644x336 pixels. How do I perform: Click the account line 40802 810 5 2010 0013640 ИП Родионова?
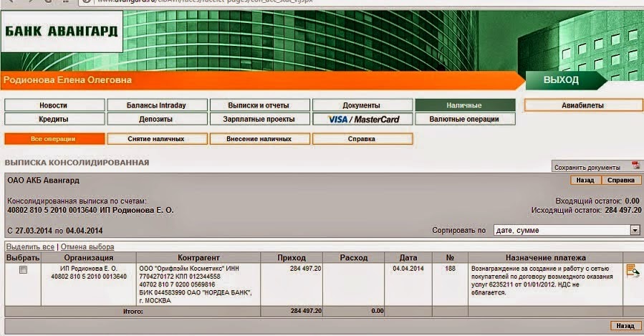(x=90, y=210)
